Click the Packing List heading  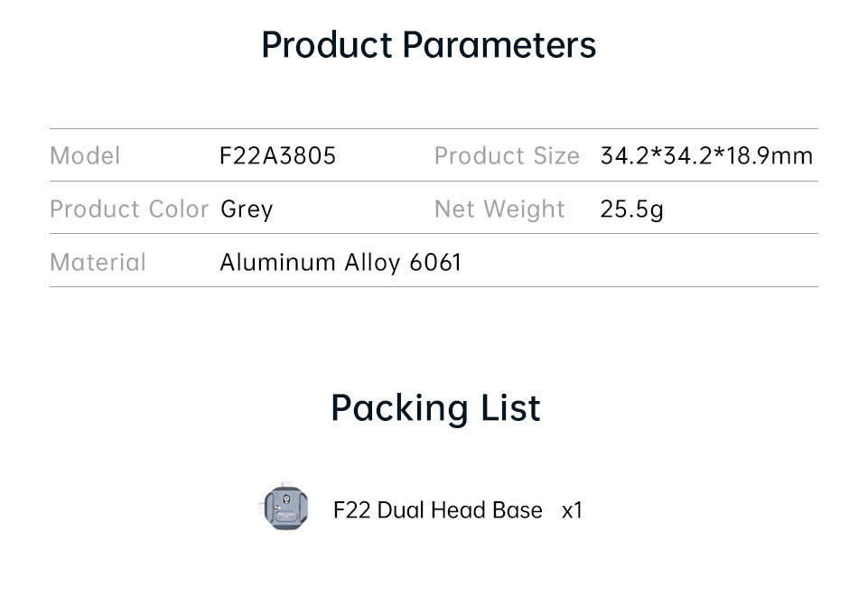[435, 408]
